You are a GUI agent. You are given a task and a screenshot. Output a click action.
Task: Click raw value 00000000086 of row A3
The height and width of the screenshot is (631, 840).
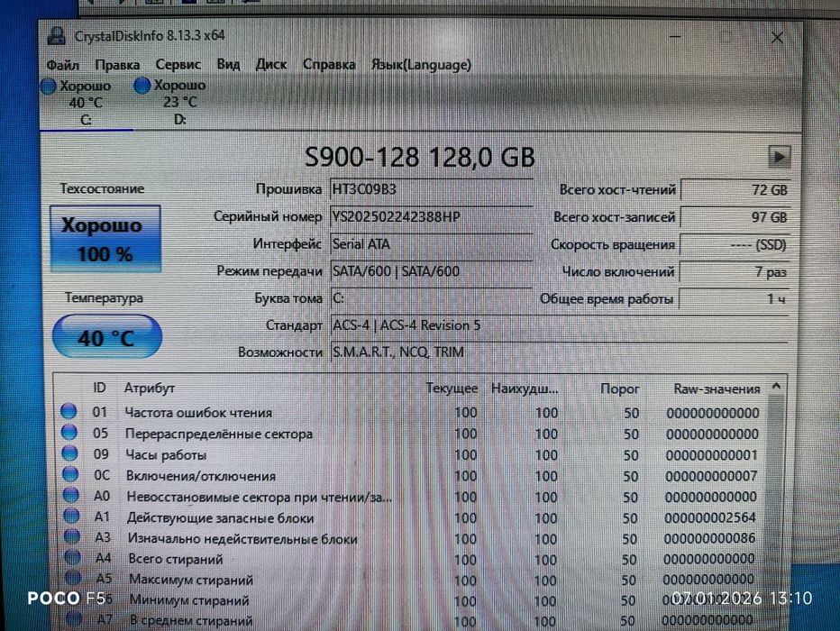[709, 538]
